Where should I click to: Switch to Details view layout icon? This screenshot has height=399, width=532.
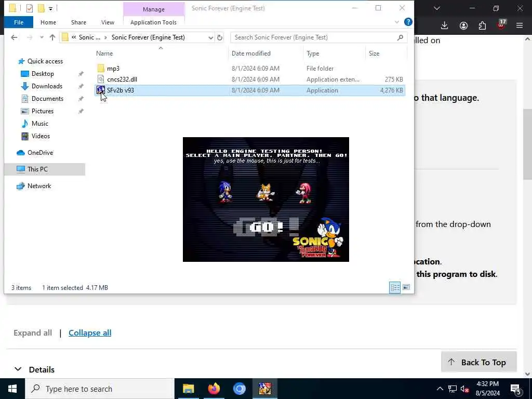coord(395,288)
